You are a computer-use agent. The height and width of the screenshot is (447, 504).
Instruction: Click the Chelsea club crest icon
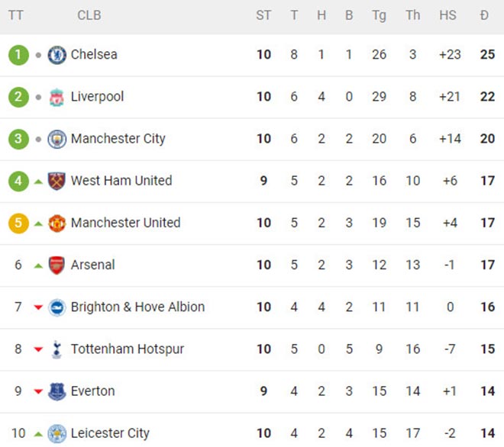(57, 55)
